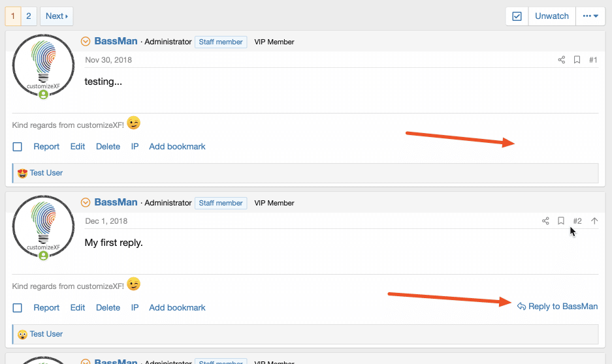Click Reply to BassMan

tap(557, 307)
